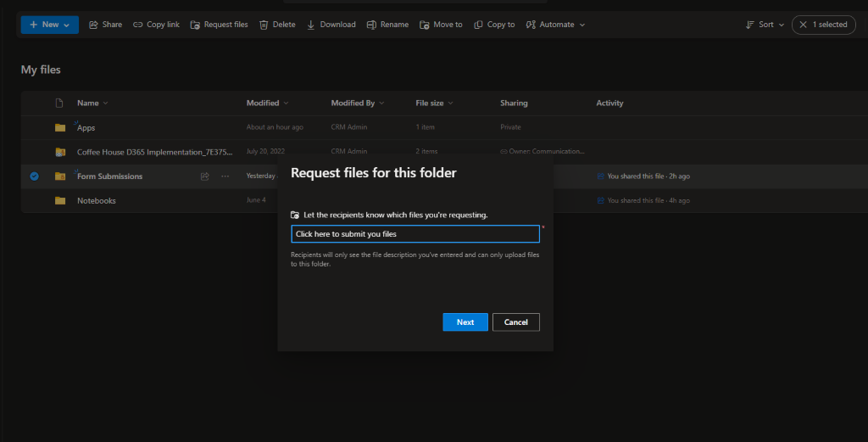
Task: Click the Delete trash icon
Action: (x=264, y=25)
